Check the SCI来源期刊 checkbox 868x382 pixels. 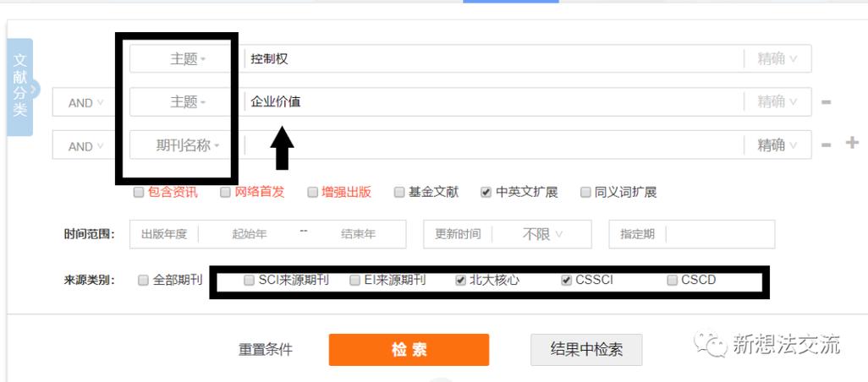coord(249,281)
